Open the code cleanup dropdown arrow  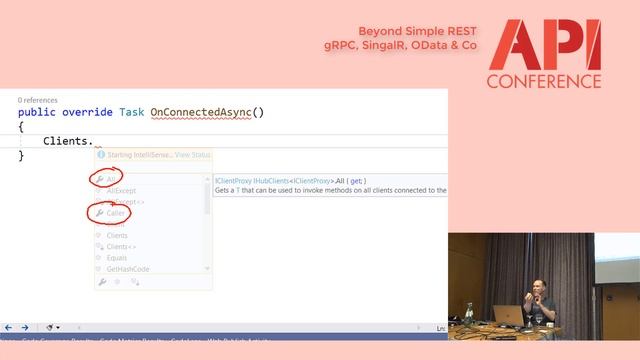[x=58, y=327]
